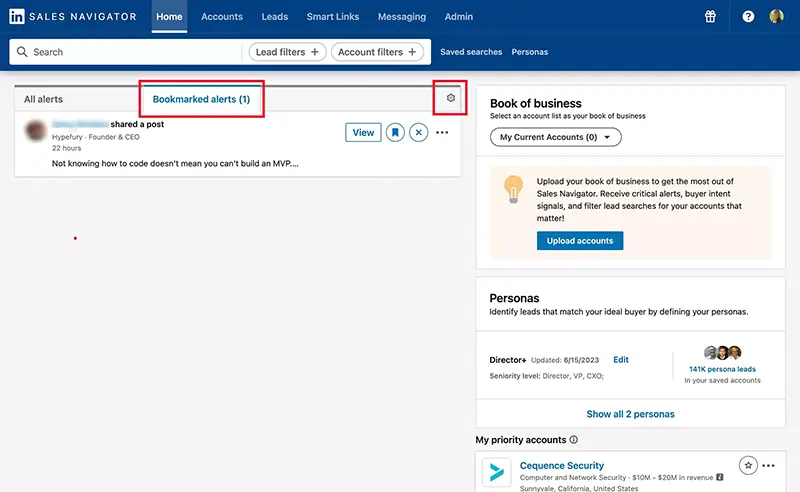Expand My Current Accounts (0) dropdown
This screenshot has width=800, height=492.
(x=556, y=137)
